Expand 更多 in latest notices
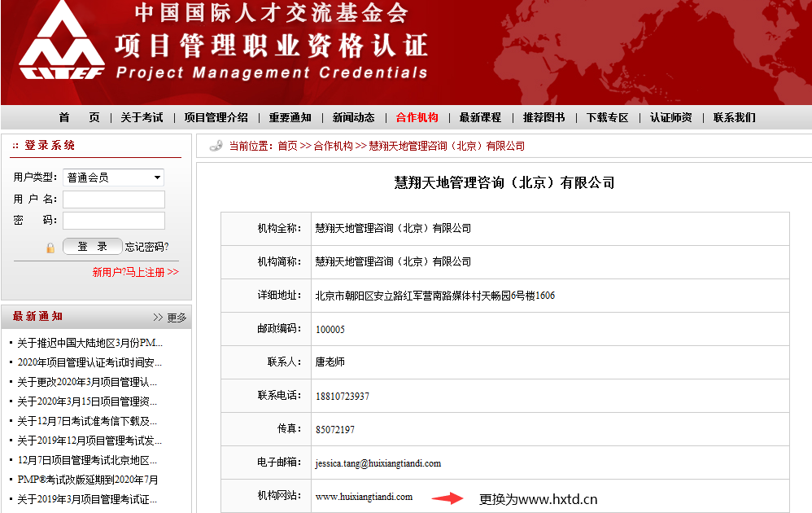 tap(169, 318)
